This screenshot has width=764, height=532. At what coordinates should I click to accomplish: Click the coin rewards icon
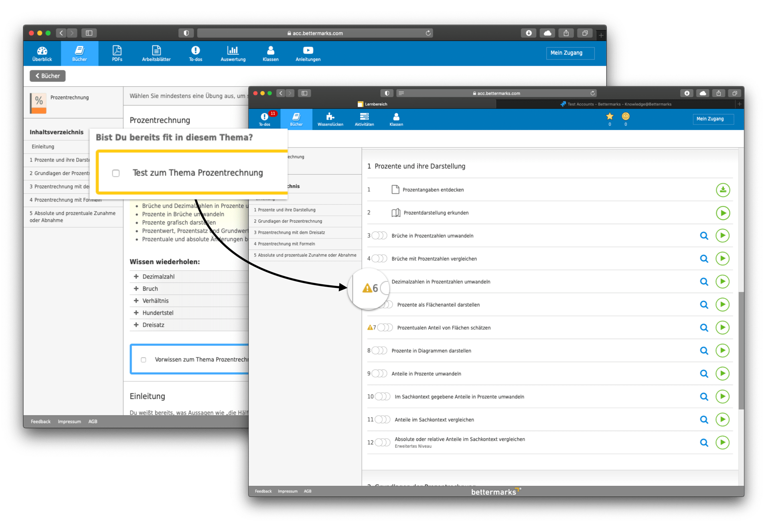625,116
